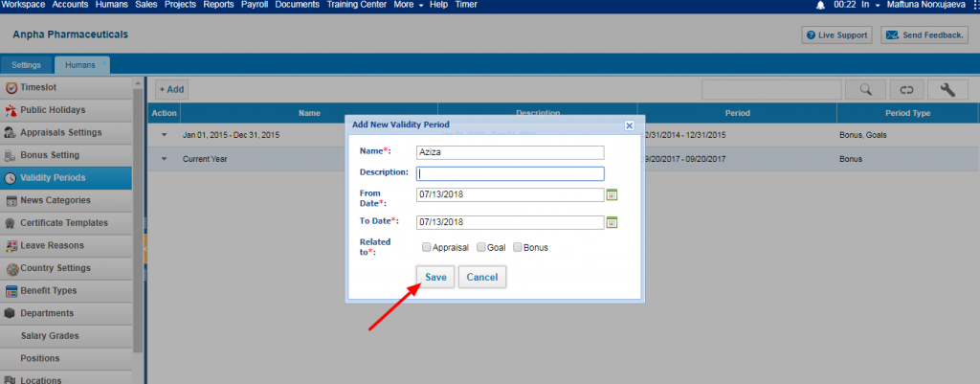The height and width of the screenshot is (384, 980).
Task: Click the link/reset icon button
Action: tap(907, 90)
